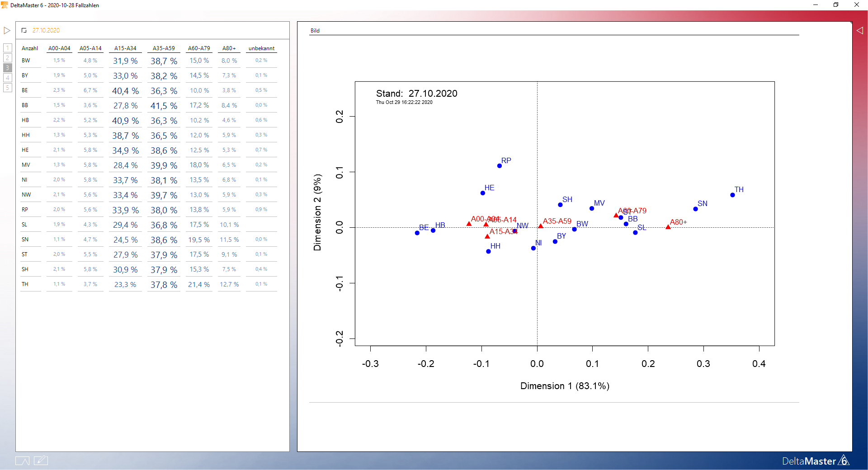Click the A15-A34 column header
Screen dimensions: 868x470
pyautogui.click(x=125, y=48)
